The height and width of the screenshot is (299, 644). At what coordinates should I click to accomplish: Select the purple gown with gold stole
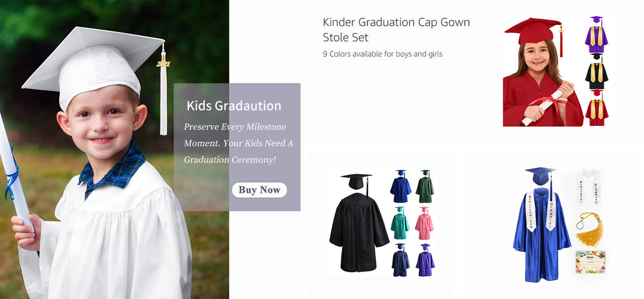click(597, 36)
